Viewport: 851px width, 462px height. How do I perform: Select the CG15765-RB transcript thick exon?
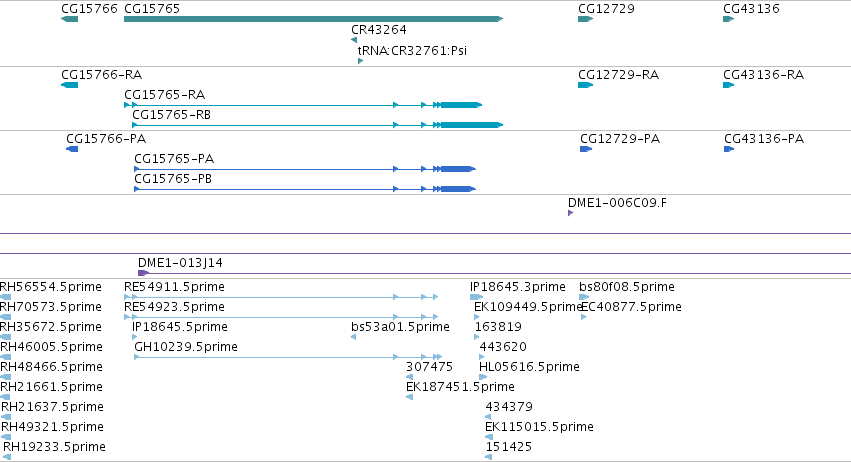[472, 125]
